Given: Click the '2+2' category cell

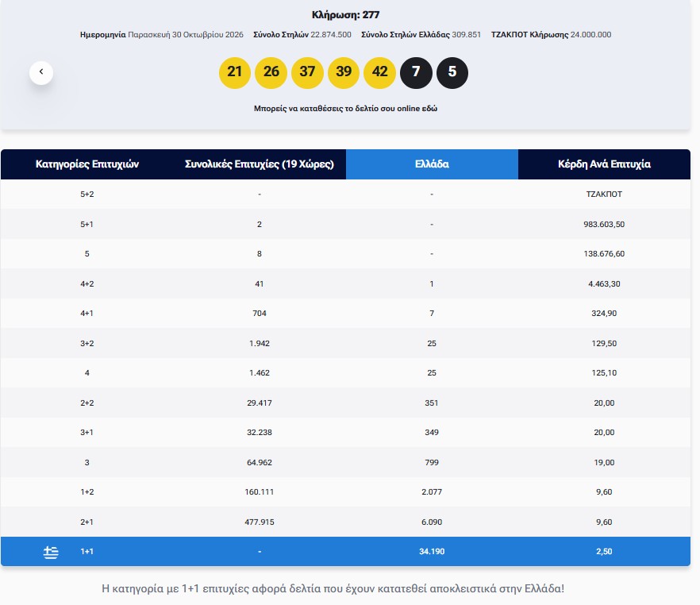Looking at the screenshot, I should [87, 403].
